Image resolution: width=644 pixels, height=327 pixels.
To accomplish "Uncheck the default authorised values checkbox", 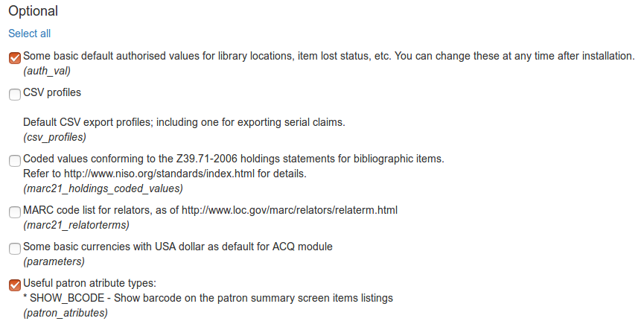I will pos(15,57).
